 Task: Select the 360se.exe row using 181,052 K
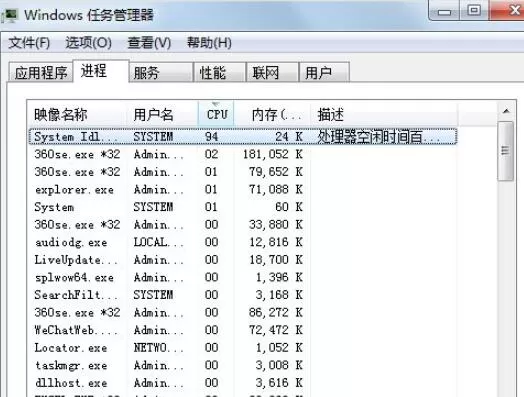pyautogui.click(x=243, y=154)
